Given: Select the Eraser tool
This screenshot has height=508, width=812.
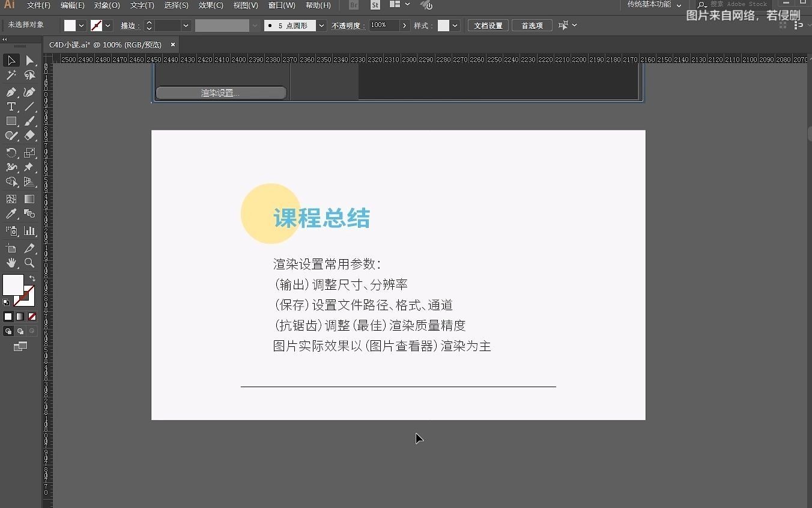Looking at the screenshot, I should pyautogui.click(x=29, y=135).
